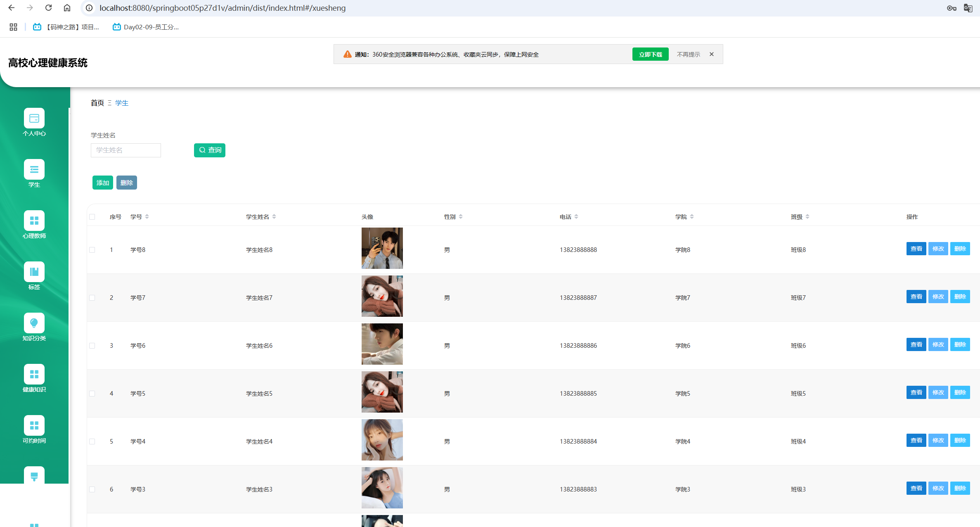Sort table by 学生姓名 column arrows
Screen dimensions: 980x527
click(x=274, y=217)
